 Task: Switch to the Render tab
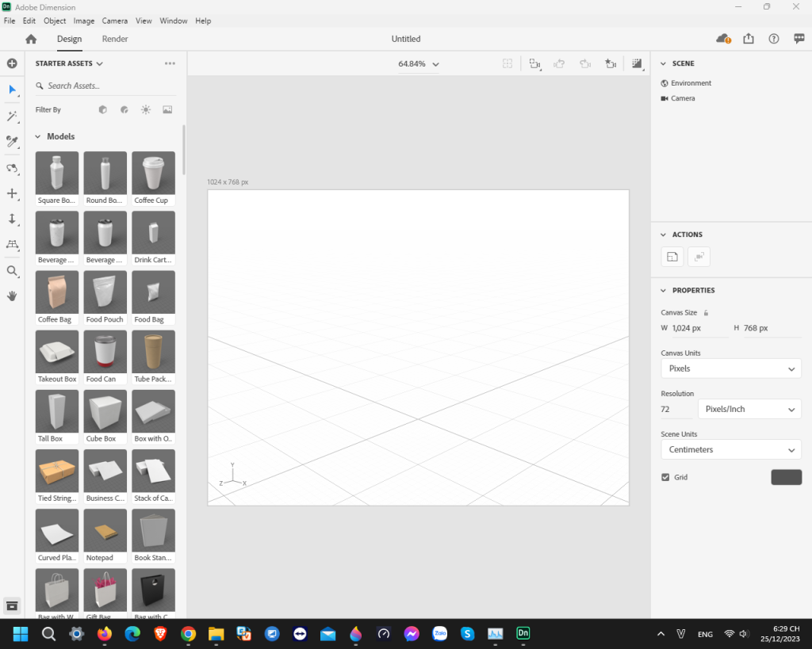tap(115, 39)
